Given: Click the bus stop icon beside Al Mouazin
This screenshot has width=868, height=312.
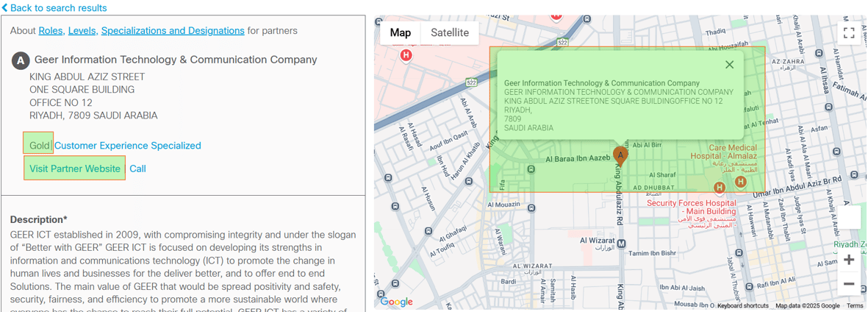Looking at the screenshot, I should pos(531,208).
